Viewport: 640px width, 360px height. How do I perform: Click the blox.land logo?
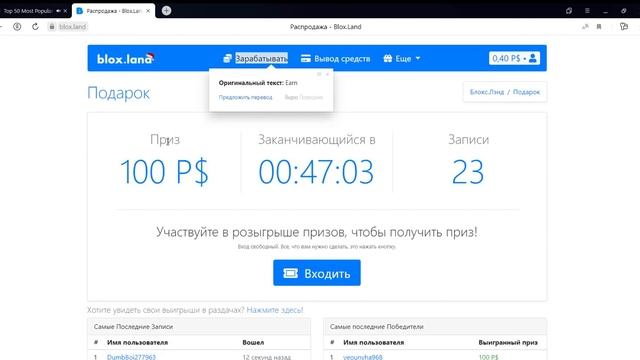125,59
